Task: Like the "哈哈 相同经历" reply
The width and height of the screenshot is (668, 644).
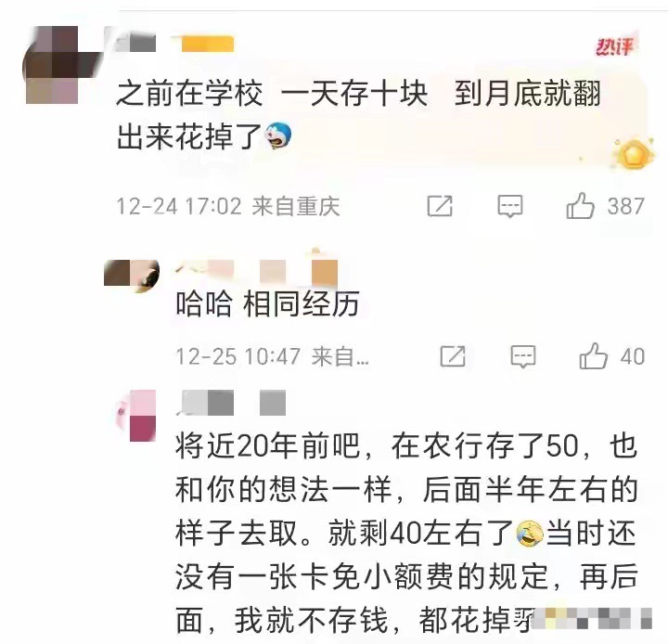Action: coord(593,356)
